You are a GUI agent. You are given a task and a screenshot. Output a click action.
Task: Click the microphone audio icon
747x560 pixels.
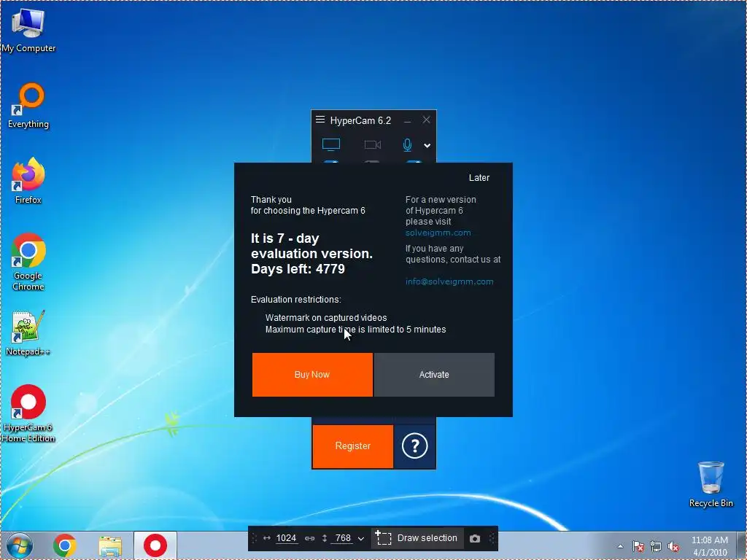tap(407, 145)
